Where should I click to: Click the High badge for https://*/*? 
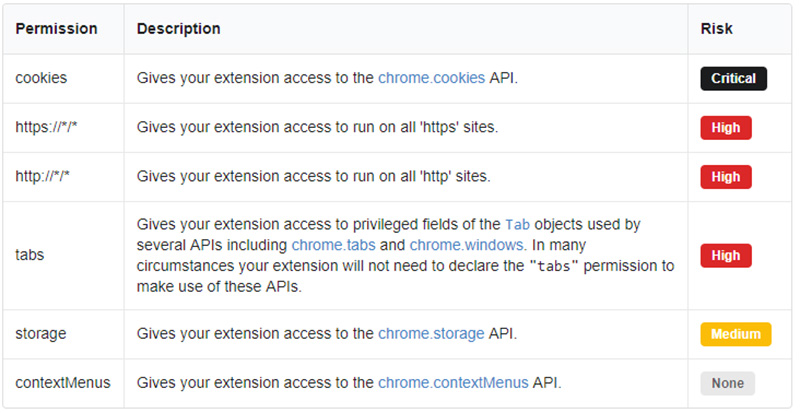[726, 128]
